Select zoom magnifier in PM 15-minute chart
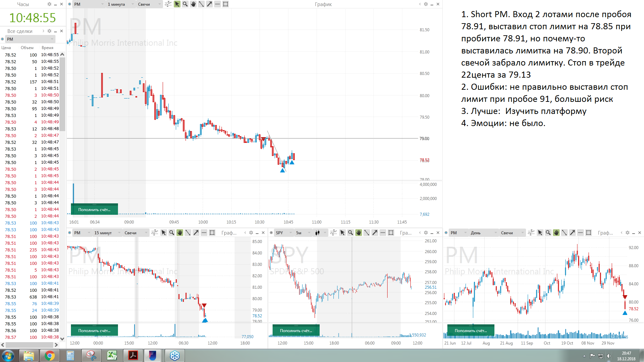 tap(172, 233)
